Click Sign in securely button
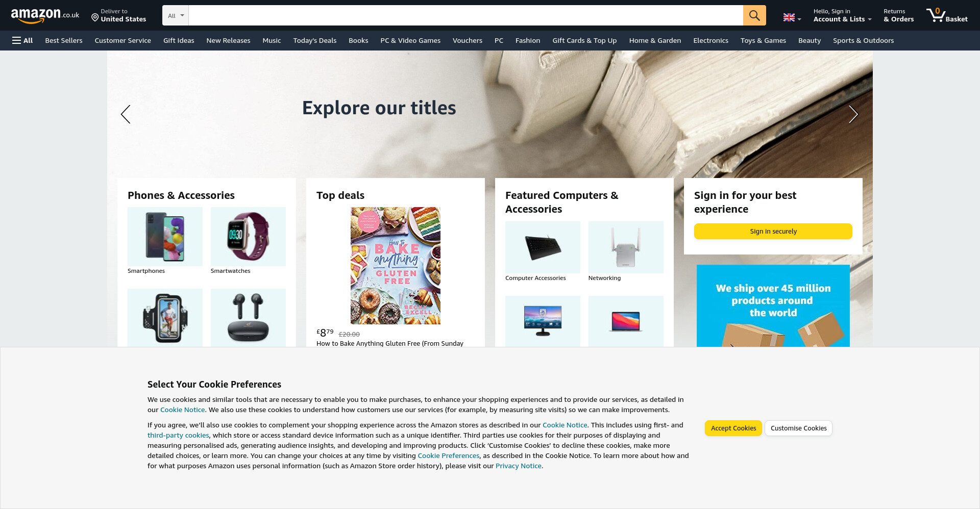This screenshot has width=980, height=509. pyautogui.click(x=773, y=231)
